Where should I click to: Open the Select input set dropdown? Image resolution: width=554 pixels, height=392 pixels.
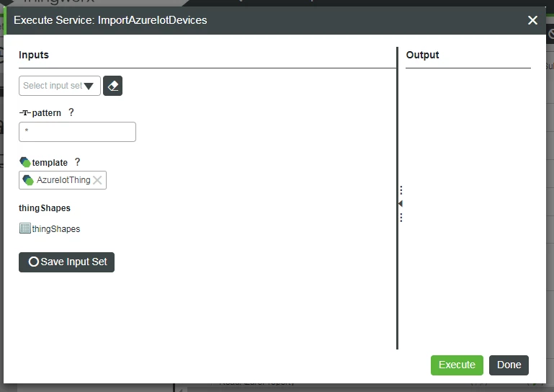(x=60, y=86)
